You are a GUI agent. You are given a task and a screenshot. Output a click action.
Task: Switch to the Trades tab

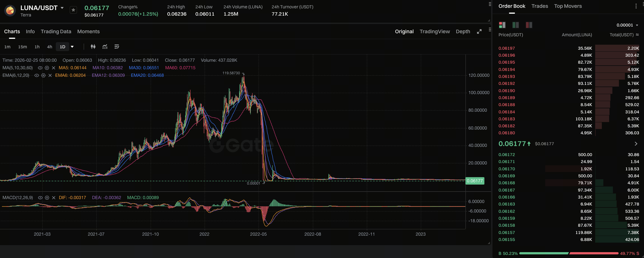click(x=539, y=6)
